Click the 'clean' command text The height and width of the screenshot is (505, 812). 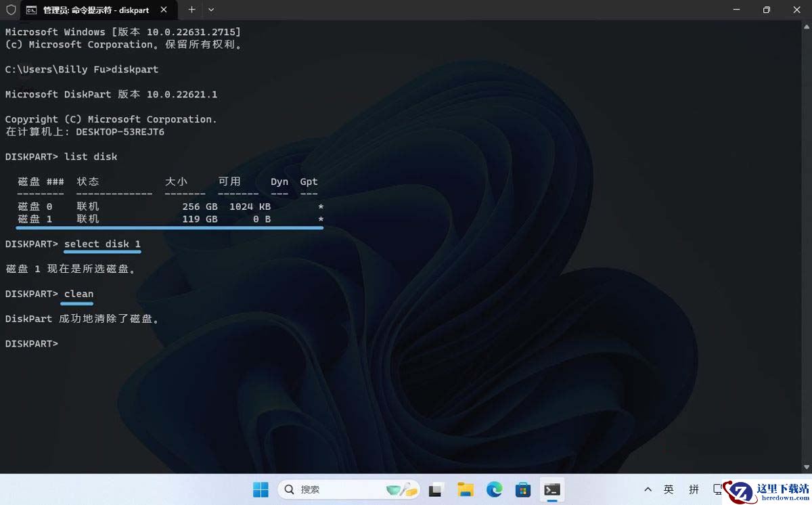pos(78,294)
